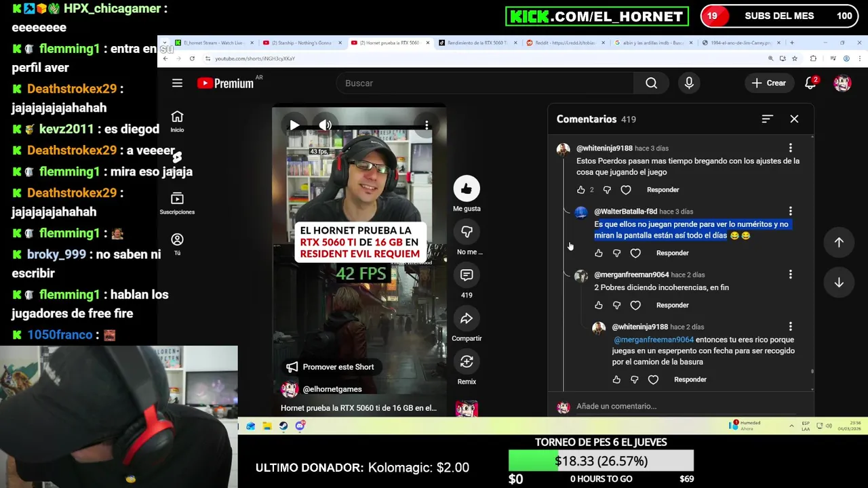Open the YouTube hamburger guide menu
The width and height of the screenshot is (868, 488).
click(x=177, y=83)
